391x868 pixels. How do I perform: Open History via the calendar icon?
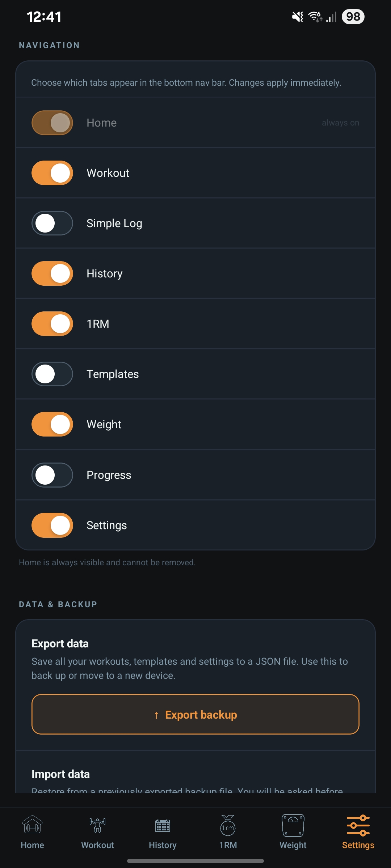[162, 826]
